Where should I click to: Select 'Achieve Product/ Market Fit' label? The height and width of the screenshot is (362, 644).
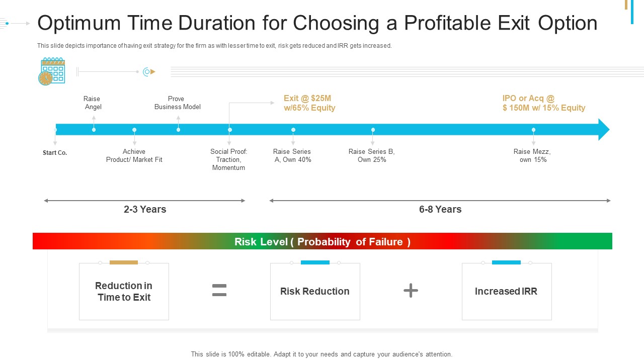tap(134, 156)
